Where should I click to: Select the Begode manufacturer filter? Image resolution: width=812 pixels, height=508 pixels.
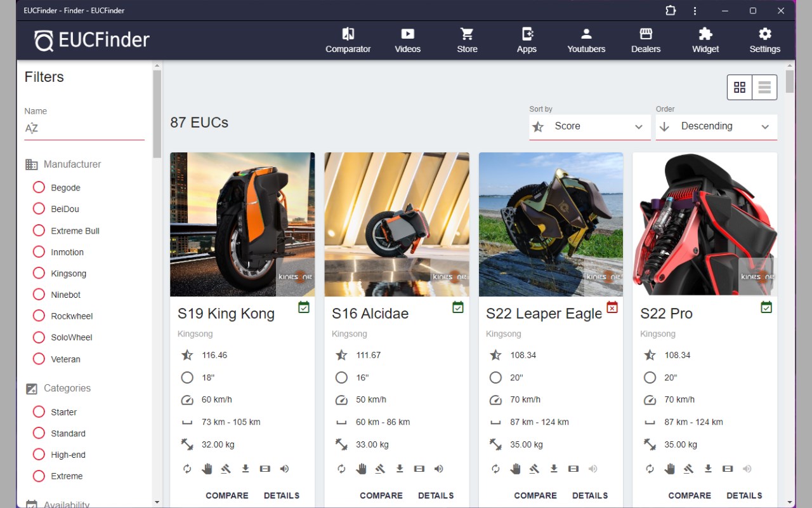[39, 187]
